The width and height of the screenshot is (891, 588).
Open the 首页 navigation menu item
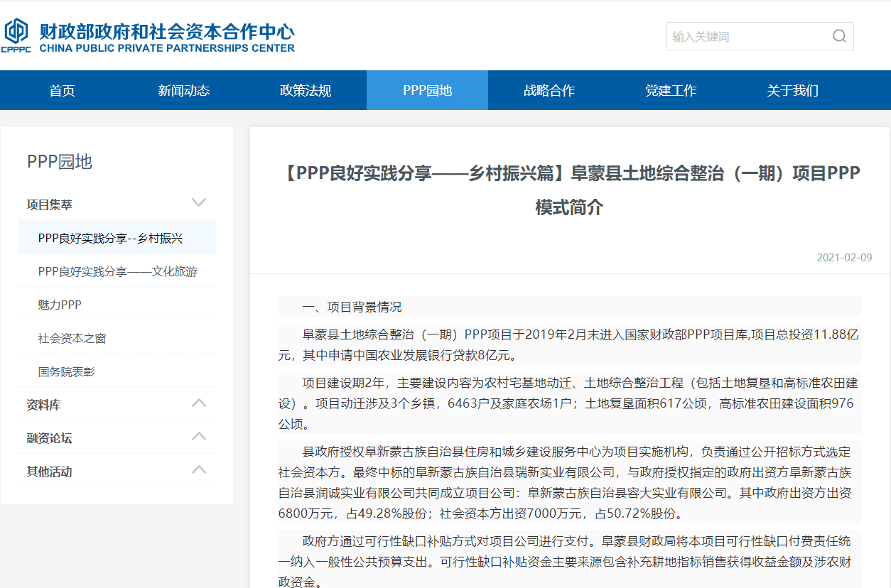[62, 90]
